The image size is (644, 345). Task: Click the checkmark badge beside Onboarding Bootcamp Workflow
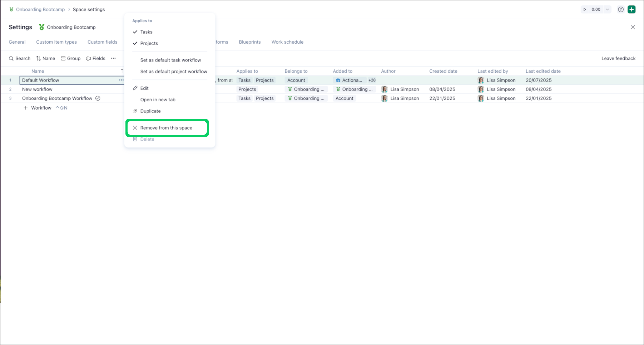(x=98, y=98)
